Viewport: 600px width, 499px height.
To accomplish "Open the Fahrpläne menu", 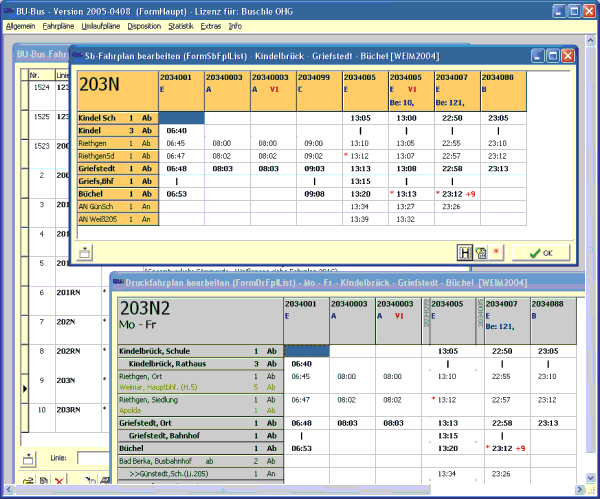I will (57, 24).
